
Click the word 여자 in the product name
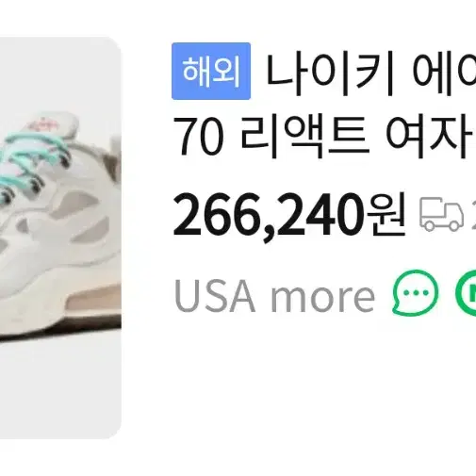(429, 138)
